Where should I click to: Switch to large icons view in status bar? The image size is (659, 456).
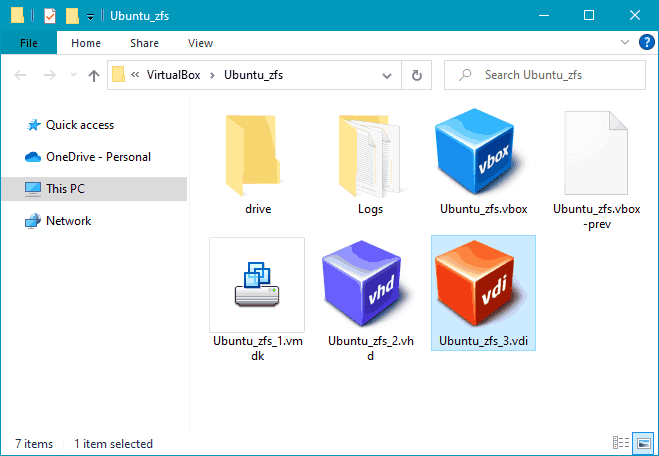pyautogui.click(x=643, y=443)
